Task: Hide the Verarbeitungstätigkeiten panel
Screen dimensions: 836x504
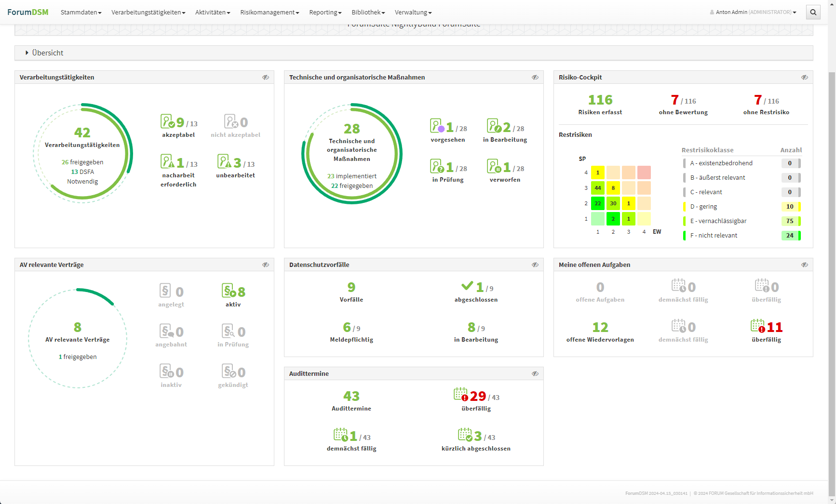Action: [x=266, y=78]
